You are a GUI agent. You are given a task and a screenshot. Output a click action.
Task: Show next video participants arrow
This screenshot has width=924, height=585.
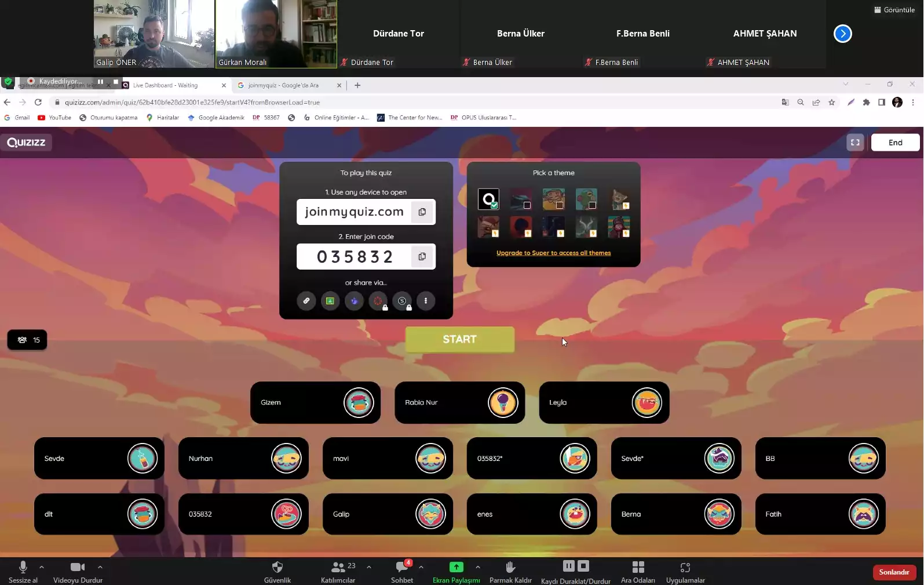pos(843,34)
